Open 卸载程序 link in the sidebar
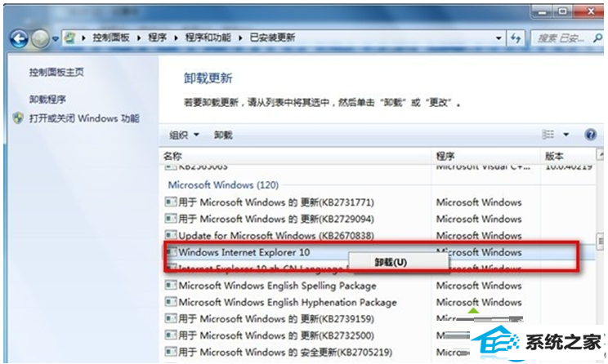 tap(47, 100)
